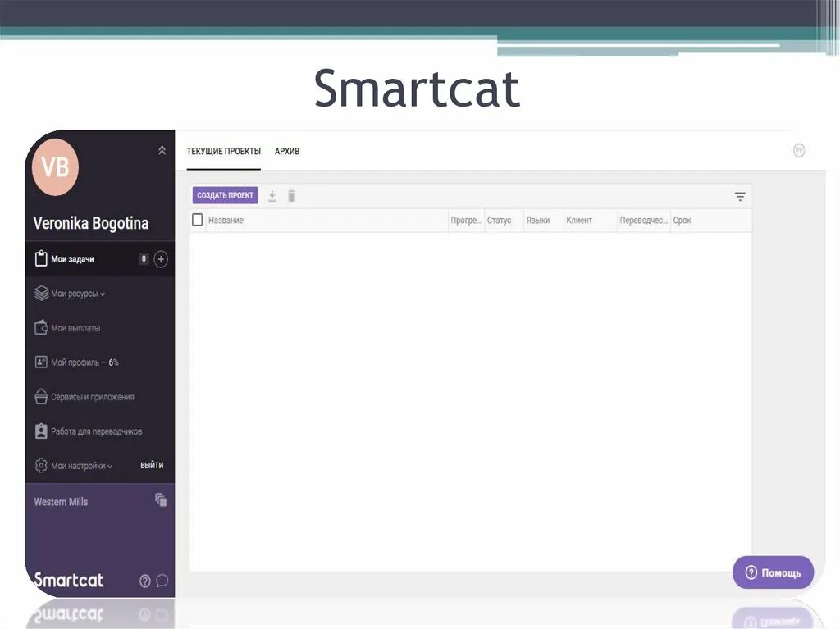Click the Мои ресурсы layers icon
Viewport: 840px width, 629px height.
point(41,293)
